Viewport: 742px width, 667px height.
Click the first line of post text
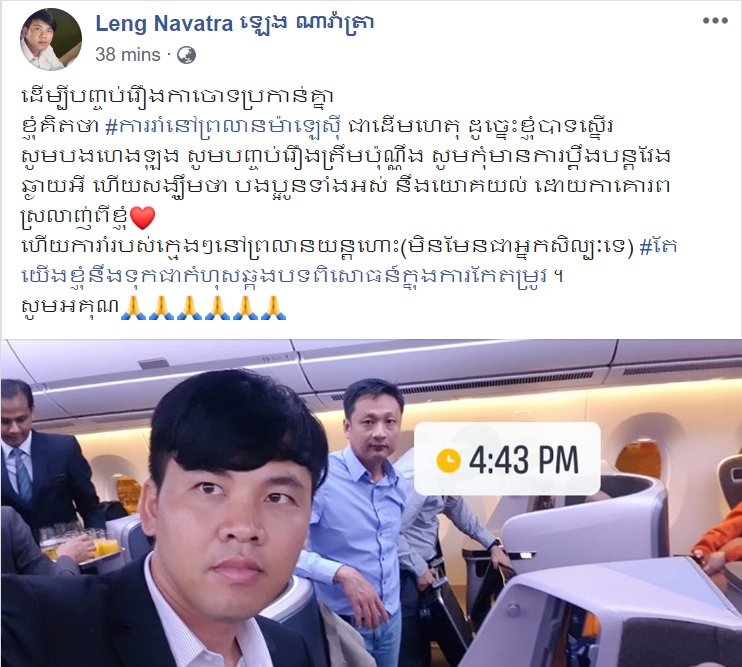pos(178,97)
